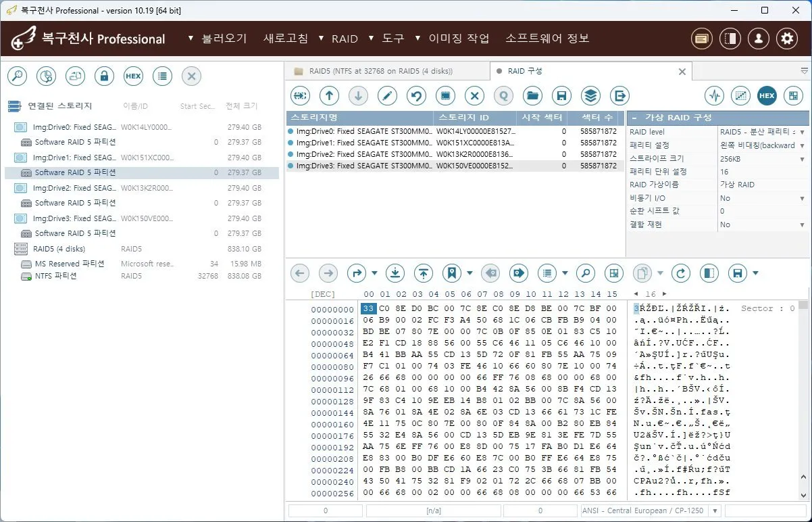Open the RAID level dropdown
Screen dimensions: 812x522
click(x=802, y=133)
